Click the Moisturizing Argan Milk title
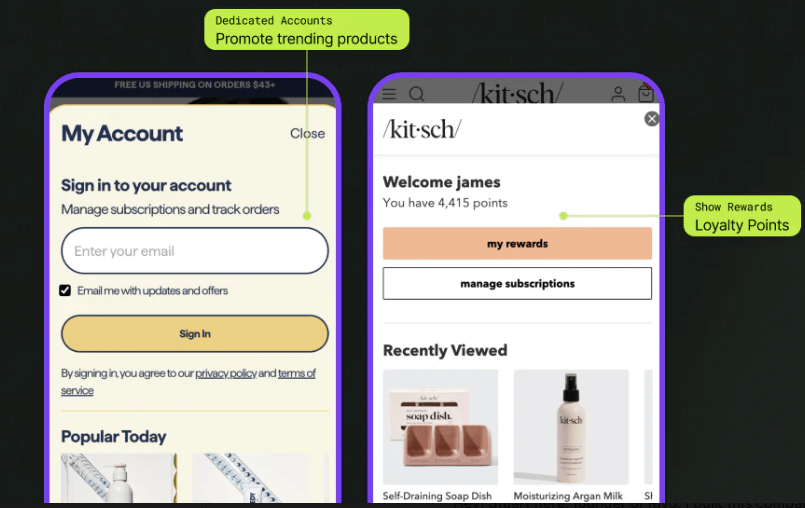The height and width of the screenshot is (508, 805). tap(568, 496)
